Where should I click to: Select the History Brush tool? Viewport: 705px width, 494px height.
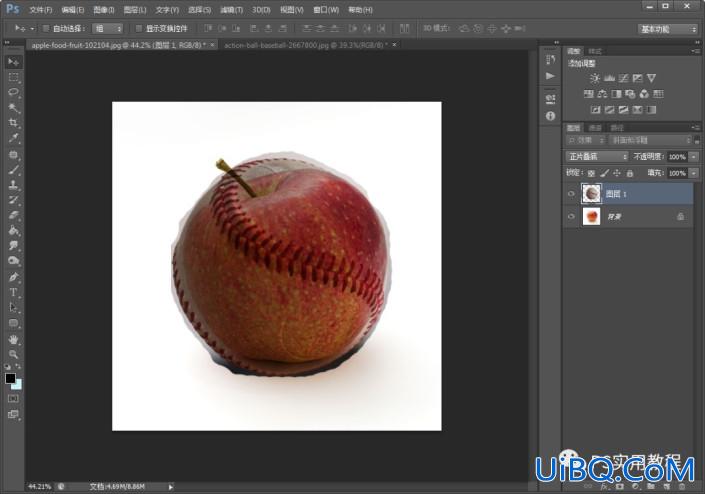(x=13, y=200)
